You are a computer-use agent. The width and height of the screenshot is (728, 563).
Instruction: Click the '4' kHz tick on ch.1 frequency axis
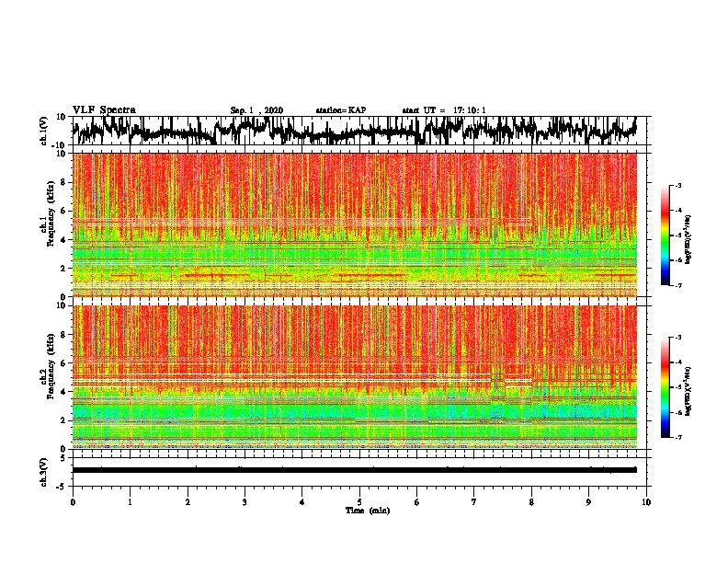(63, 240)
